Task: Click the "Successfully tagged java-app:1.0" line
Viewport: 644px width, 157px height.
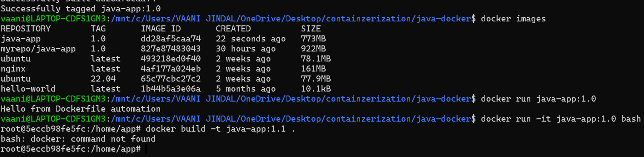Action: click(80, 9)
